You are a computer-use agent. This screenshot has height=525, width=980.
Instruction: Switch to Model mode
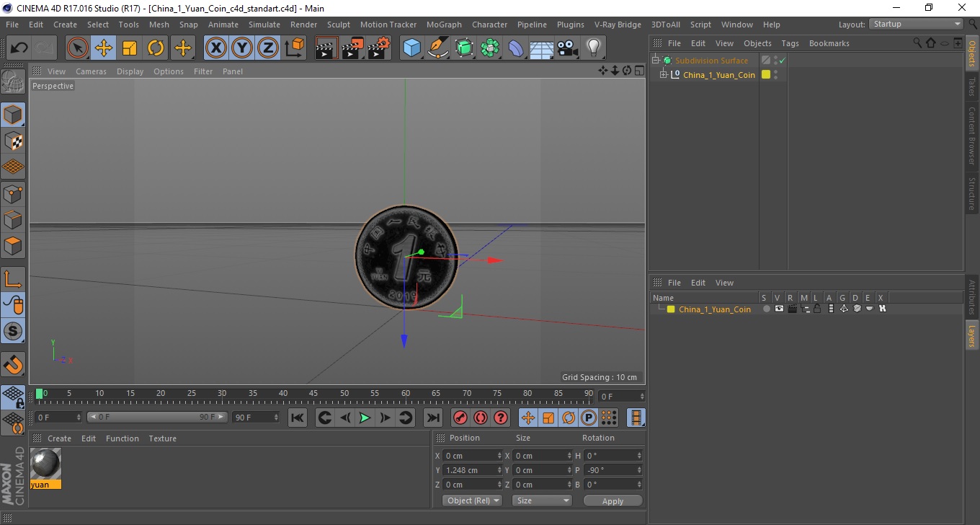[x=14, y=115]
